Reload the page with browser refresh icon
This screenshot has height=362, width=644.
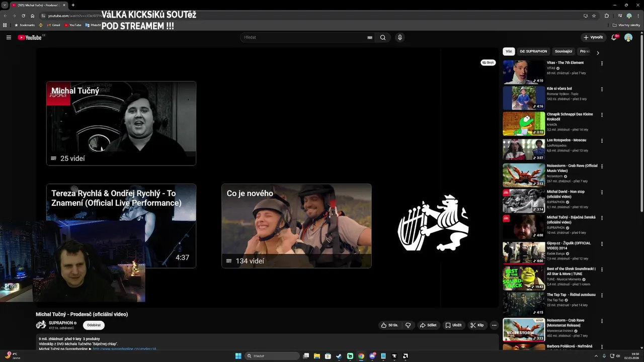point(23,16)
